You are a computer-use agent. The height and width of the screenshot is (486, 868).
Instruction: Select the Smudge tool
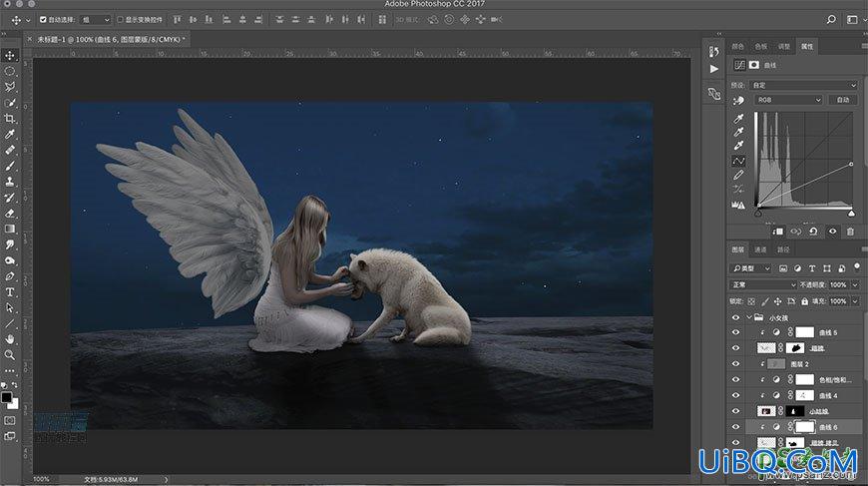[10, 244]
